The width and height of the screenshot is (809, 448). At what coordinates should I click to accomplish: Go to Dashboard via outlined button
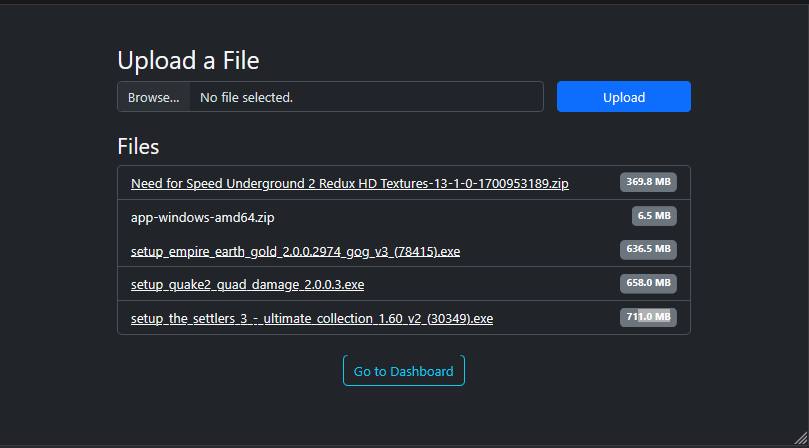point(403,371)
